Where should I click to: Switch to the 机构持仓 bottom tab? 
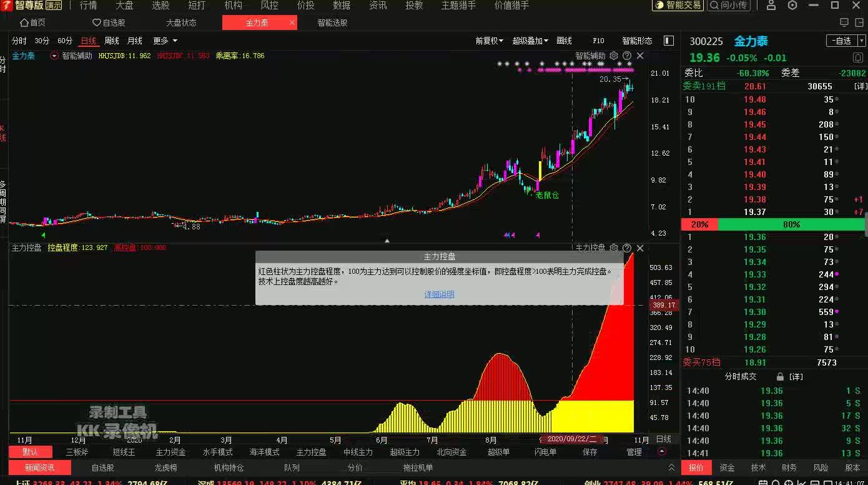[229, 467]
